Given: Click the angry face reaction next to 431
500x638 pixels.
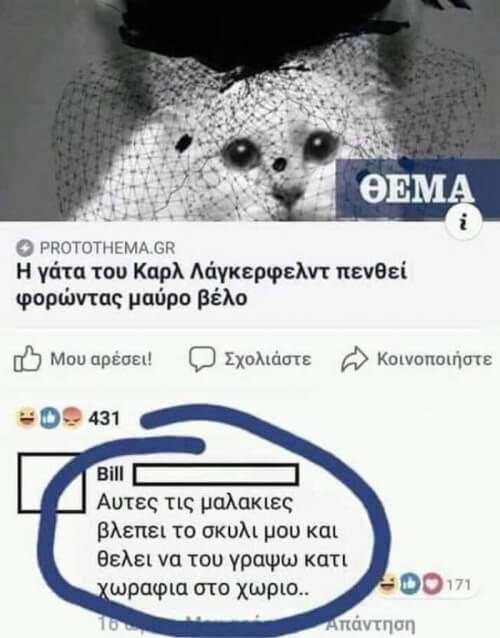Looking at the screenshot, I should pyautogui.click(x=72, y=418).
